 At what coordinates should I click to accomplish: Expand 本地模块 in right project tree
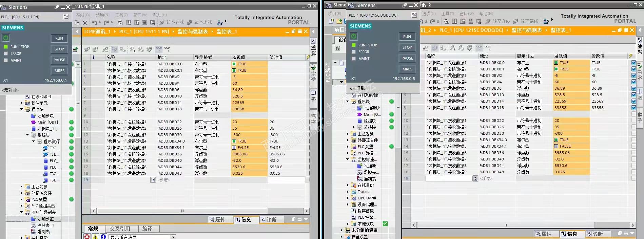[x=348, y=224]
